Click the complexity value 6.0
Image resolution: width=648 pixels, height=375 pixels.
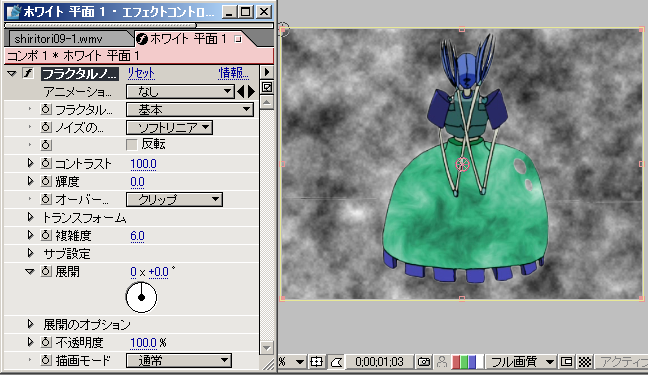tap(137, 236)
